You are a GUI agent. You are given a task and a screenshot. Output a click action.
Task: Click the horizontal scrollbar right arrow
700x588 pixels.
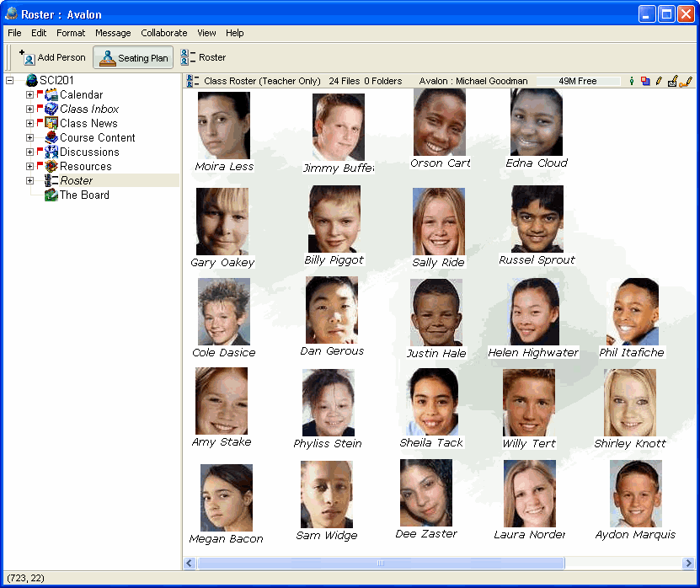click(x=688, y=563)
